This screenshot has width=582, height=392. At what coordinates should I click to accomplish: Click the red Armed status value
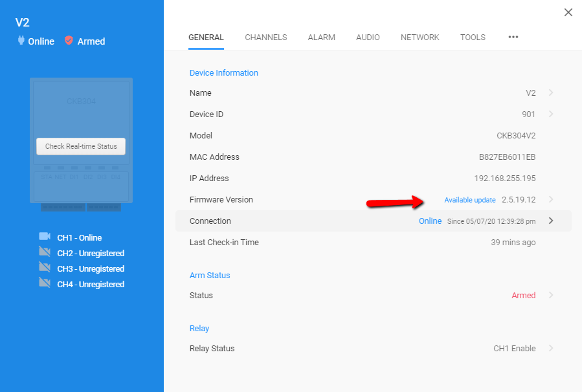tap(523, 296)
